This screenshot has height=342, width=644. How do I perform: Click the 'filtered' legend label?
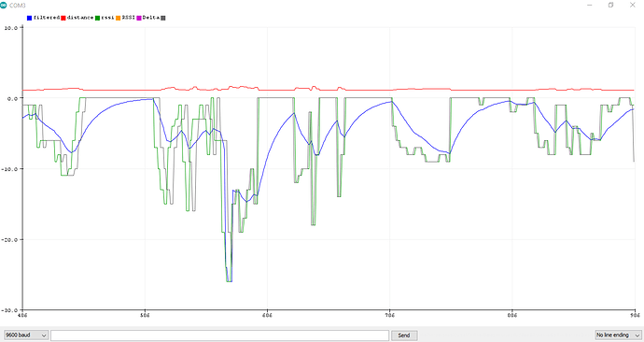tap(47, 18)
